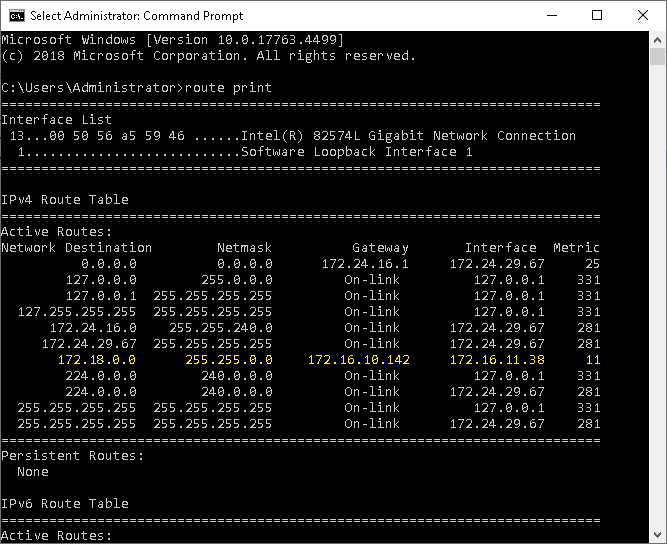Screen dimensions: 667x544
Task: Click the 'Gateway' column header
Action: pyautogui.click(x=380, y=248)
